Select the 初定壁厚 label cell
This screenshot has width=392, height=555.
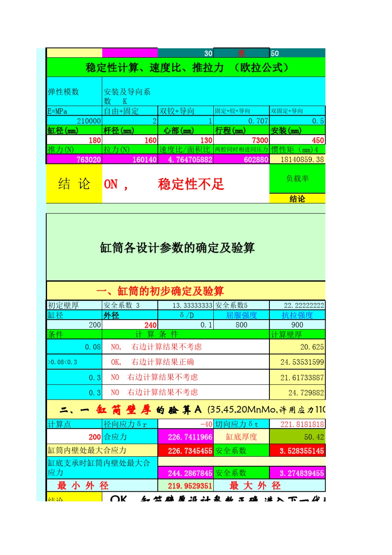(74, 305)
